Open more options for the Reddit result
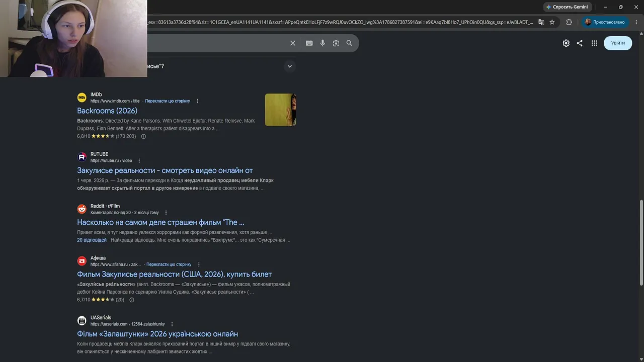This screenshot has width=644, height=362. pos(166,213)
